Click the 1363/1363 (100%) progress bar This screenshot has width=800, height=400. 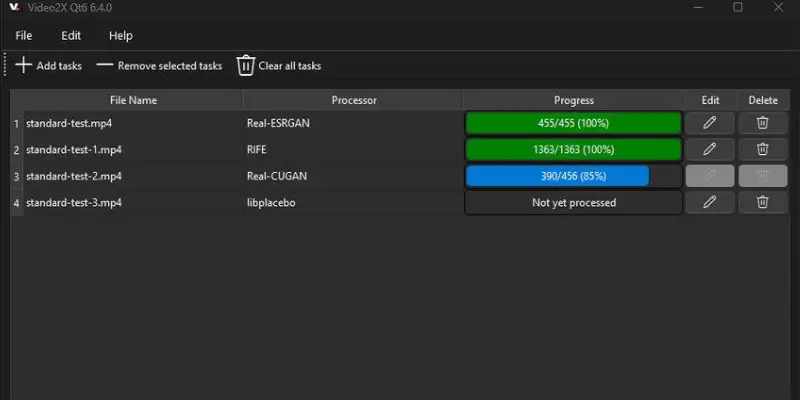pyautogui.click(x=573, y=149)
